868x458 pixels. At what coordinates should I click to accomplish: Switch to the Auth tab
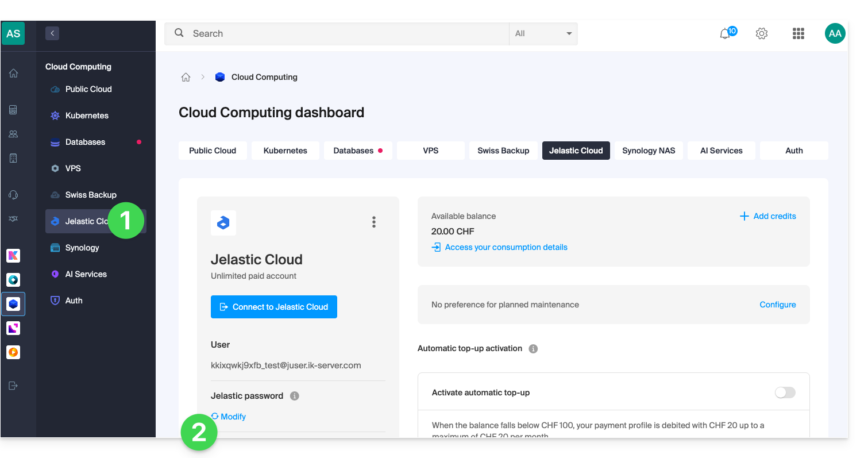pyautogui.click(x=794, y=151)
